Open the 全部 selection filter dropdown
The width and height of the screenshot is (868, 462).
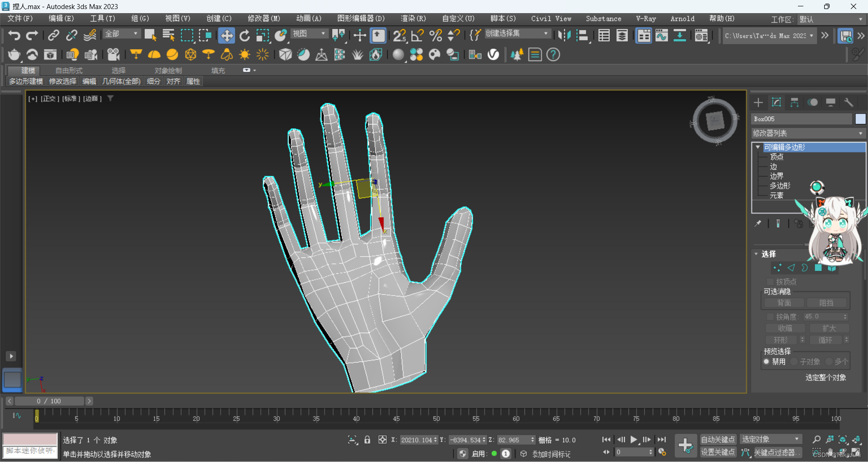[x=122, y=34]
